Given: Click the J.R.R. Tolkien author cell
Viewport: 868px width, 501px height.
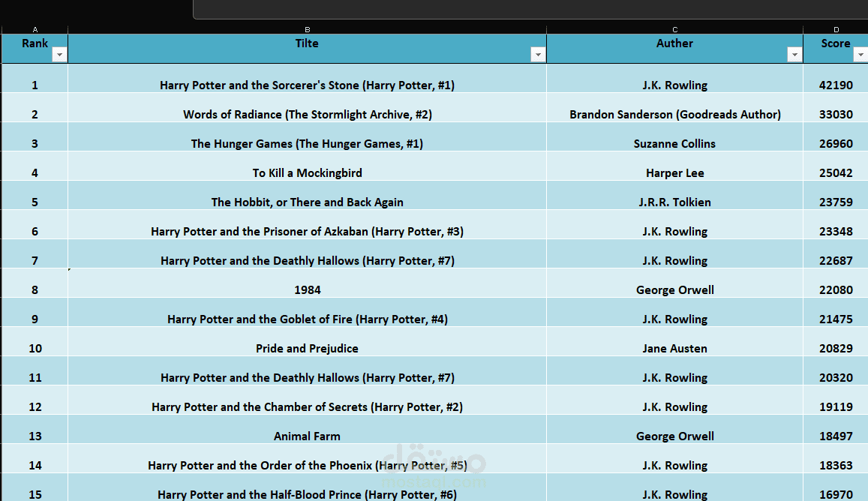Looking at the screenshot, I should (674, 196).
